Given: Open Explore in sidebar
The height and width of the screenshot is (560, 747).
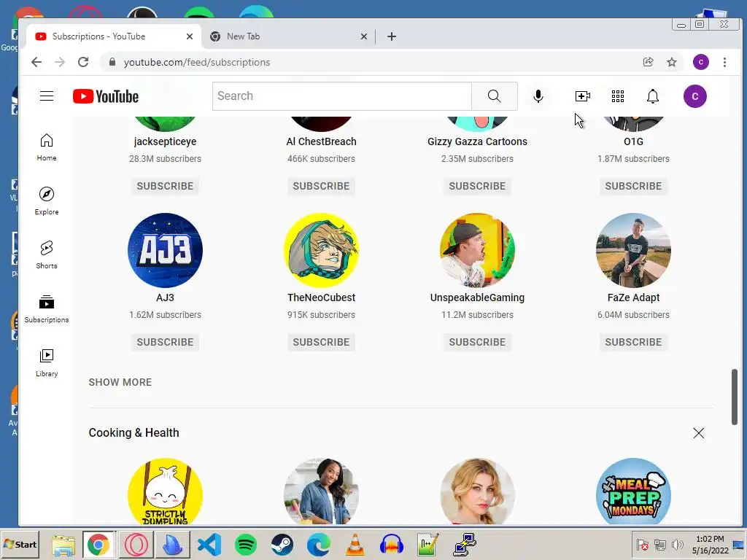Looking at the screenshot, I should [x=47, y=201].
